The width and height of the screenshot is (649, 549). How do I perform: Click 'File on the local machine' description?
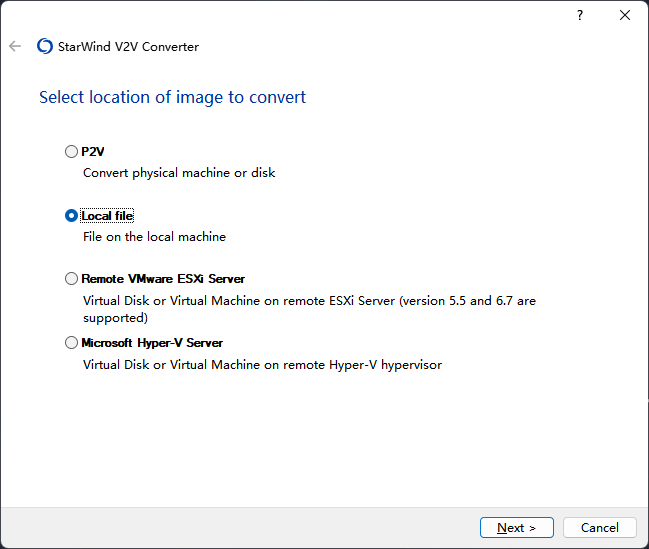click(154, 237)
